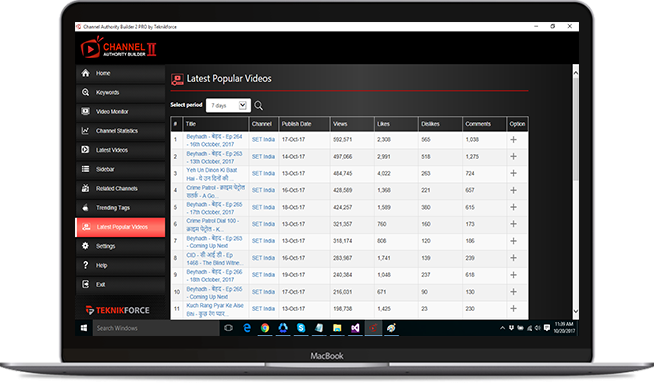Click the Home sidebar icon
Screen dimensions: 654x383
pos(86,73)
